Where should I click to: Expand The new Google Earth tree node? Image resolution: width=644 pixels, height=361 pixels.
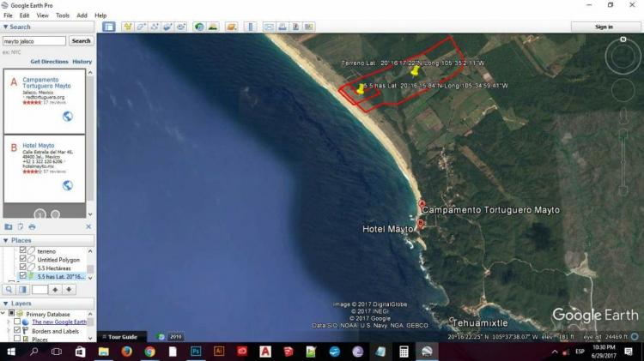(x=9, y=322)
